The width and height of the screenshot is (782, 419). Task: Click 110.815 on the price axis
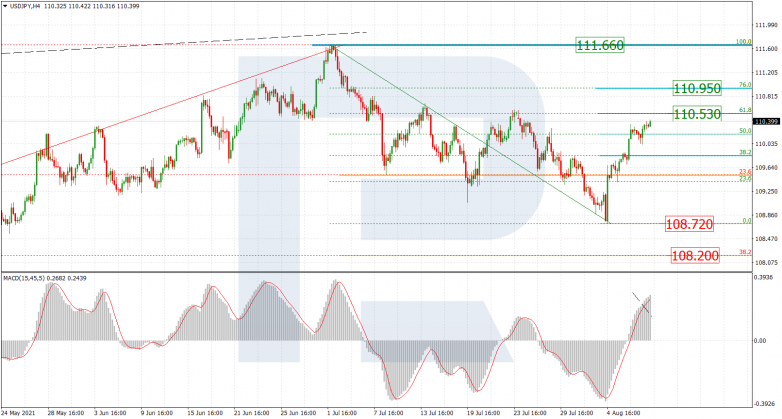pos(766,96)
